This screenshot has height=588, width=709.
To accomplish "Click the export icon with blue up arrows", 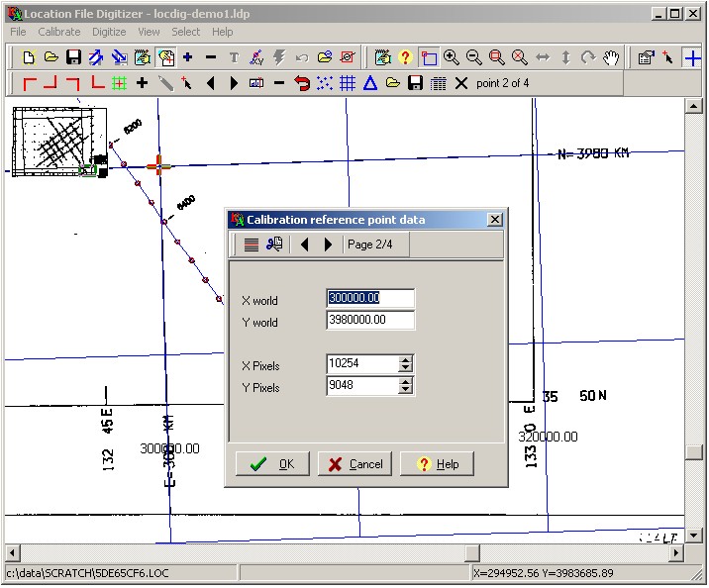I will point(96,57).
